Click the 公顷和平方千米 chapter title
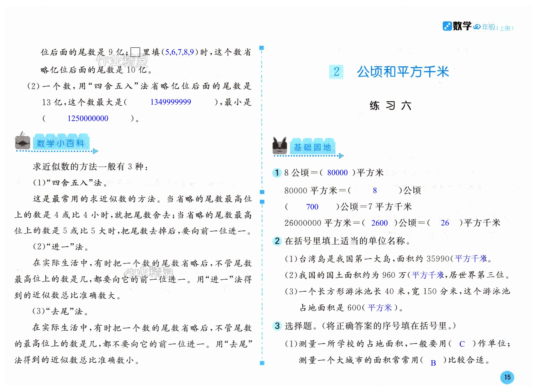The width and height of the screenshot is (537, 392). (403, 72)
